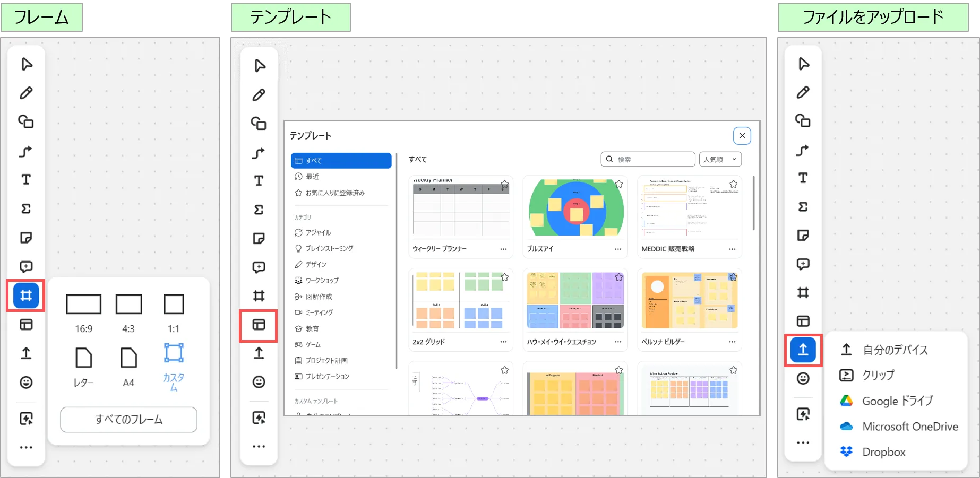Click the blue highlighted upload tool icon
Screen dimensions: 980x478
803,350
